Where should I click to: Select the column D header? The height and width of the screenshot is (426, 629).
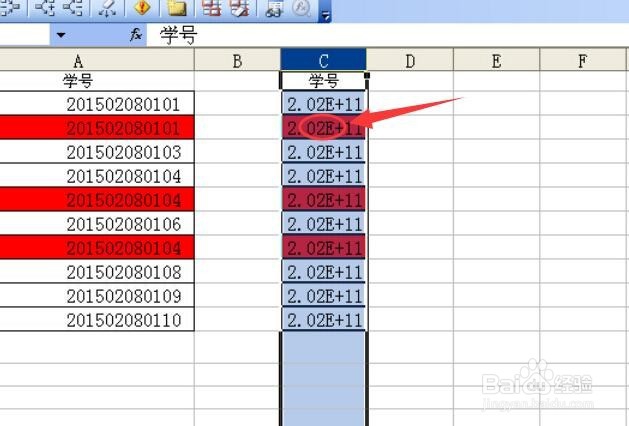pos(410,61)
